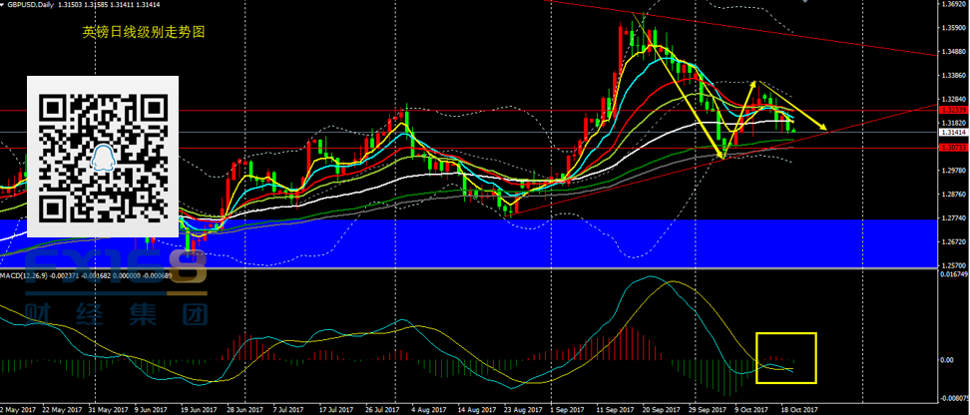Click the Chinese chart title text
This screenshot has width=970, height=415.
tap(143, 32)
